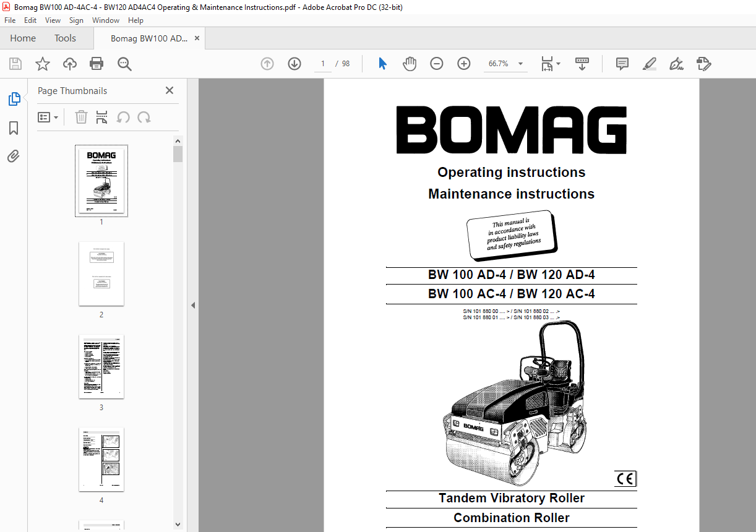The width and height of the screenshot is (756, 532).
Task: Select page 3 thumbnail
Action: click(101, 367)
